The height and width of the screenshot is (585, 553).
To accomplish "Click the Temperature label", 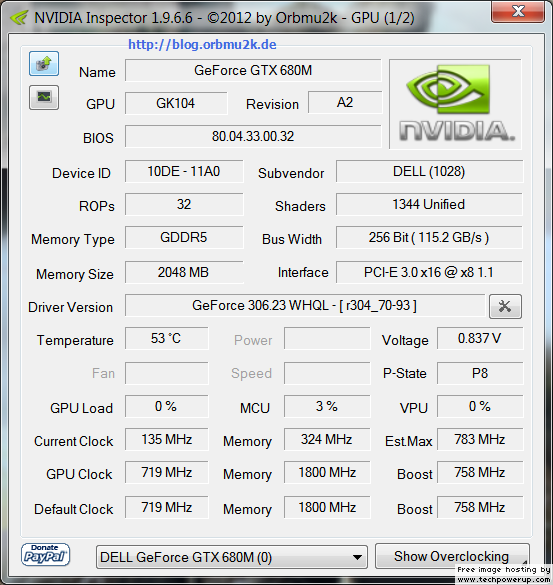I will point(75,340).
